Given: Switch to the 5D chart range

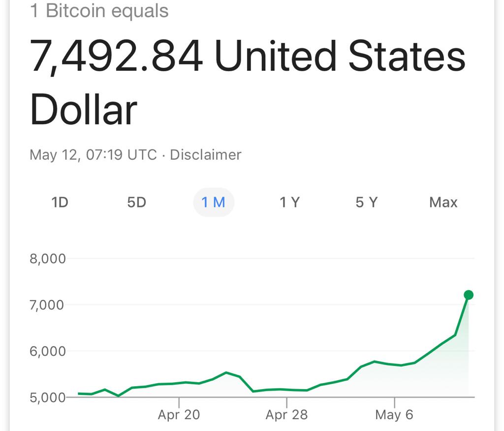Looking at the screenshot, I should (136, 202).
